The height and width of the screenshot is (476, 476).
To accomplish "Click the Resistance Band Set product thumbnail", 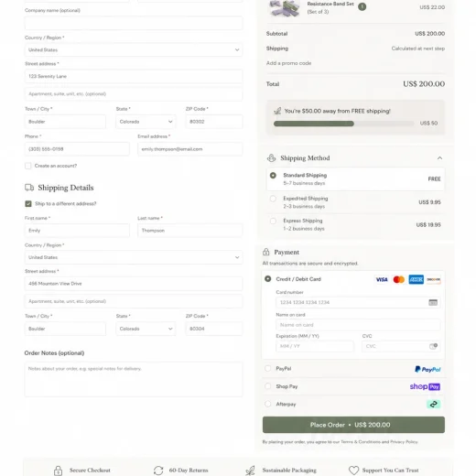I will (x=285, y=8).
